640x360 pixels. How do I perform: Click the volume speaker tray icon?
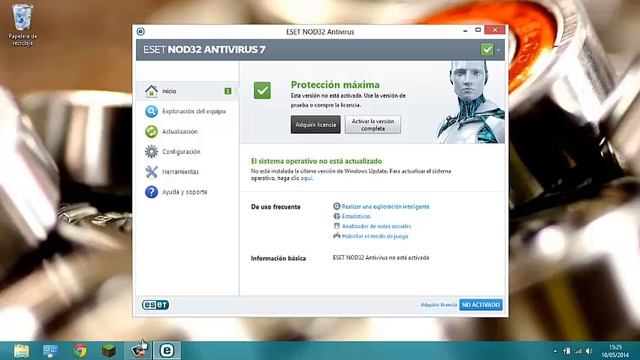589,351
